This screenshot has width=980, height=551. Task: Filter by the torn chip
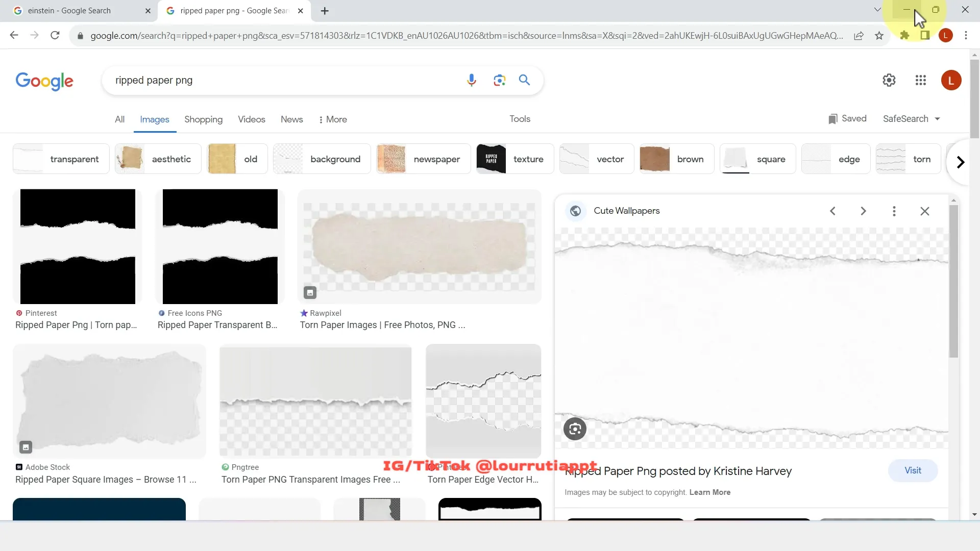[908, 159]
